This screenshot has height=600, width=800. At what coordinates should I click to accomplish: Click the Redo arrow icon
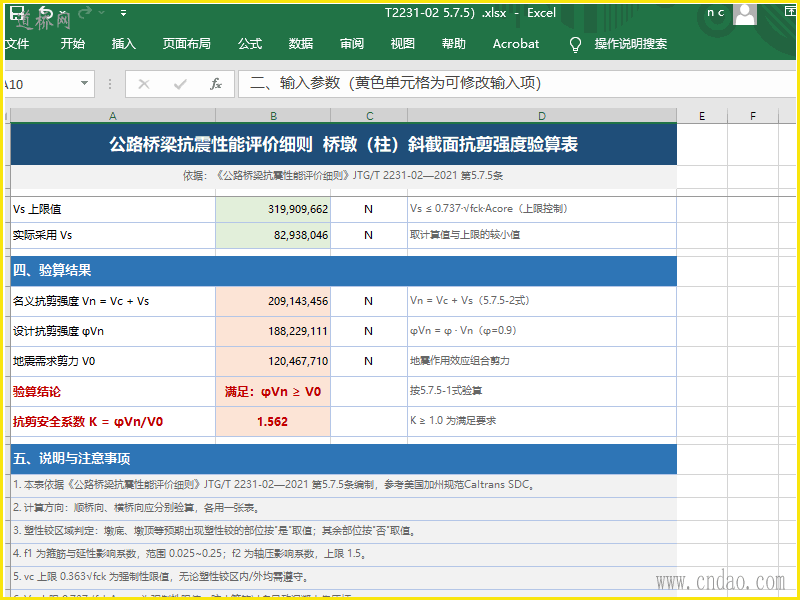click(85, 12)
